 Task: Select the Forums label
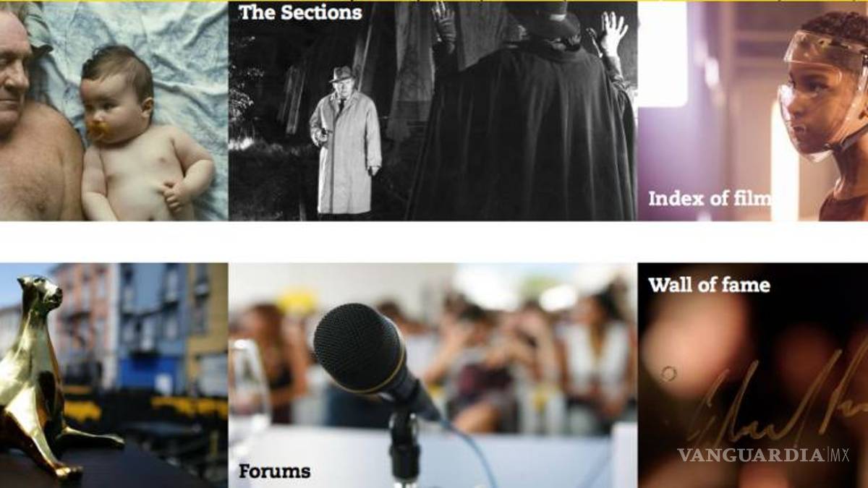point(275,472)
